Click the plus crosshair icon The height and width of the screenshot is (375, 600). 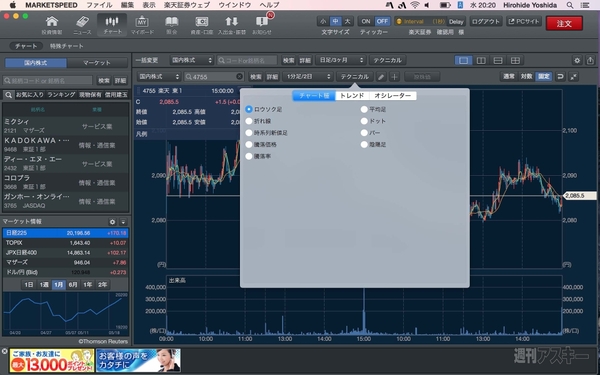pyautogui.click(x=394, y=77)
